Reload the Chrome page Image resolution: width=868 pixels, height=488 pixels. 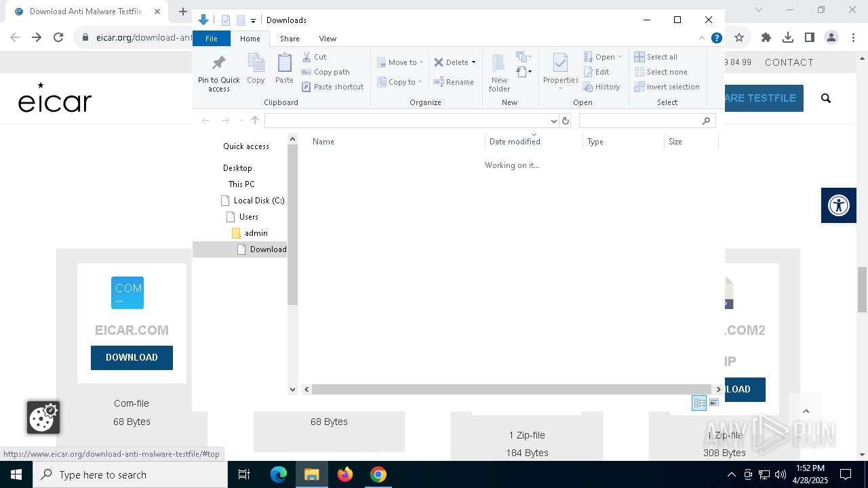(58, 37)
